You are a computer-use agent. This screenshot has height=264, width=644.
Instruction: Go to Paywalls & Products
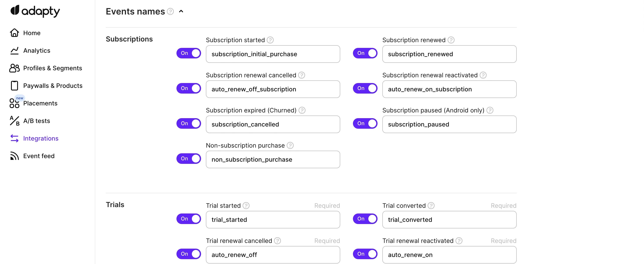pyautogui.click(x=53, y=86)
